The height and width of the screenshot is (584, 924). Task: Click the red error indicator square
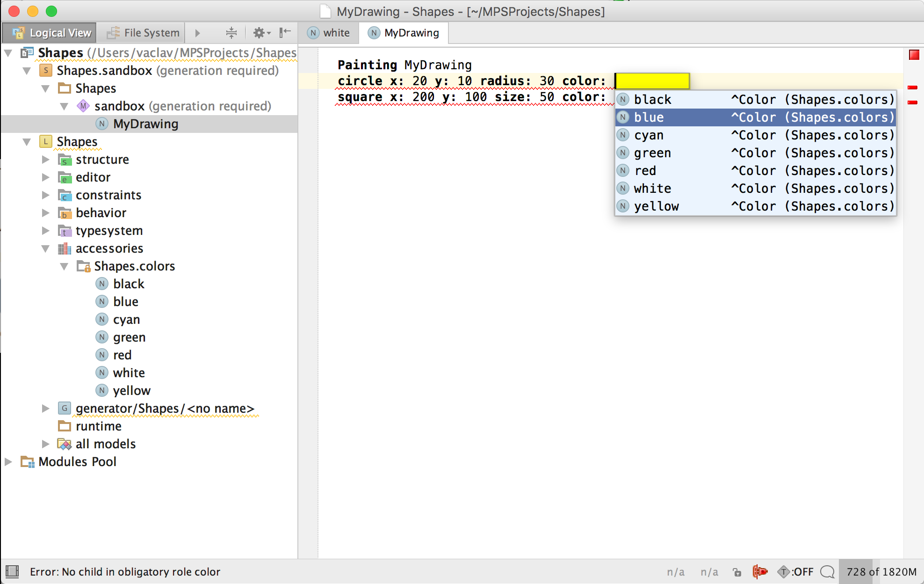click(x=914, y=55)
